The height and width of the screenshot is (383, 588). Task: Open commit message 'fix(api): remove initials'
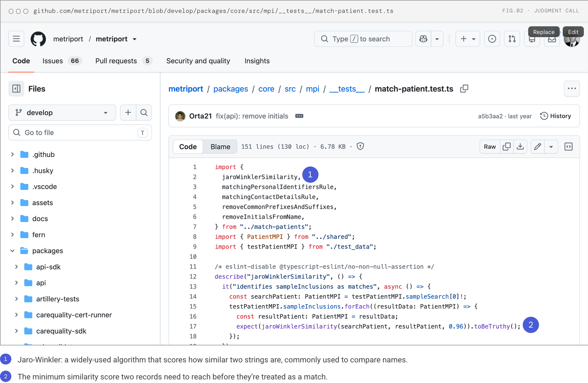(252, 116)
